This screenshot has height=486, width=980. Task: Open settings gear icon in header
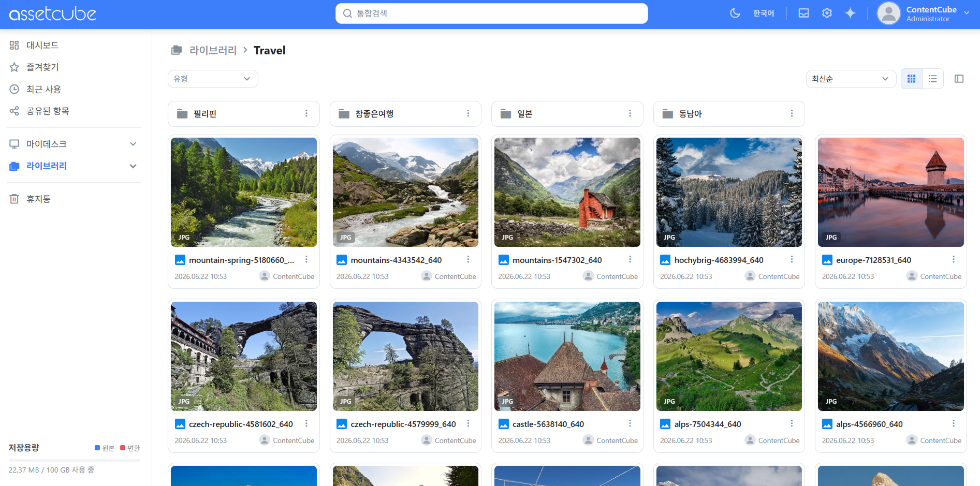coord(827,13)
